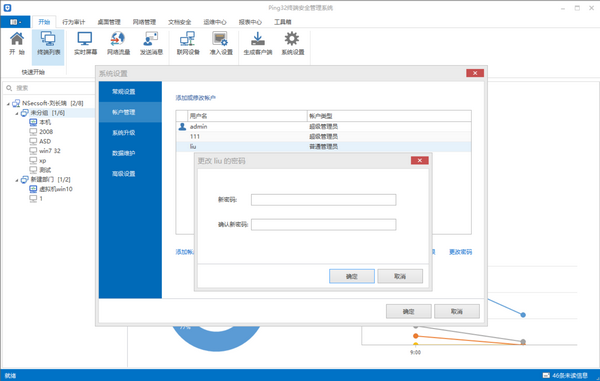Screen dimensions: 600x381
Task: Select the liu account row
Action: pyautogui.click(x=323, y=147)
